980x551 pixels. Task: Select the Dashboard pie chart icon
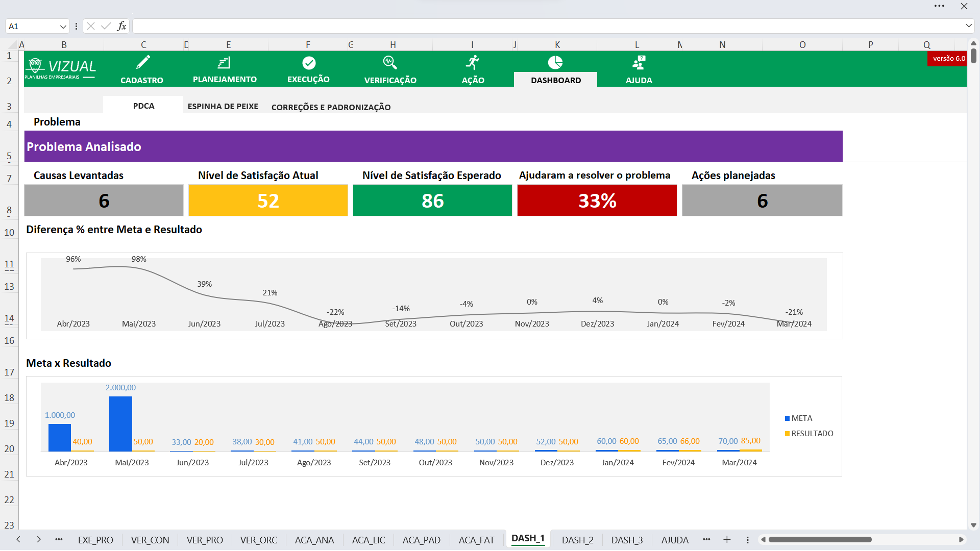pyautogui.click(x=555, y=63)
